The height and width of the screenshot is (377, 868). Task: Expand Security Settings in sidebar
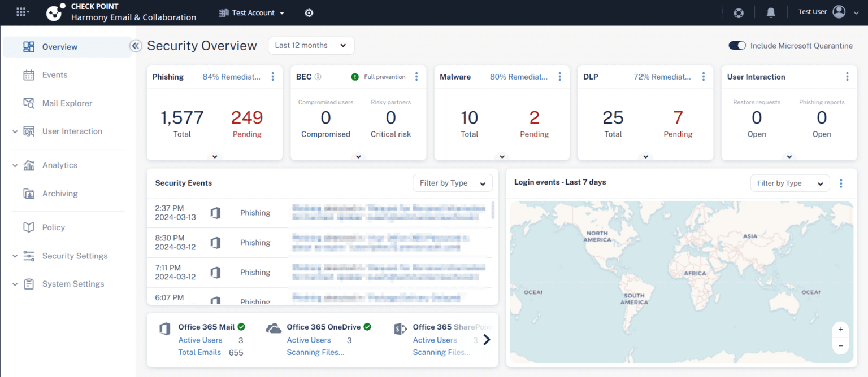75,256
